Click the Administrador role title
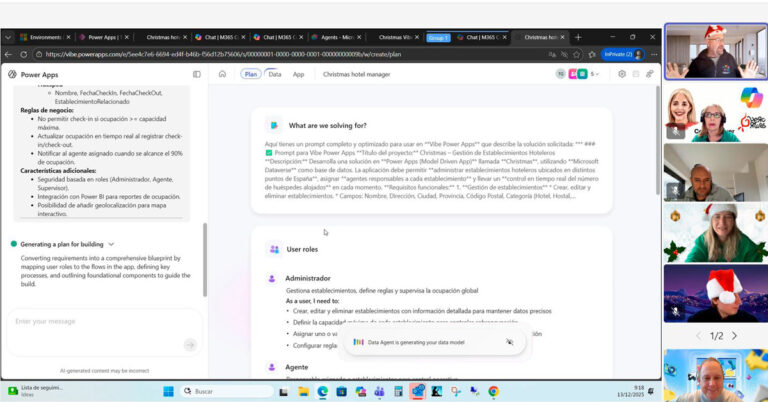The image size is (768, 402). (308, 278)
